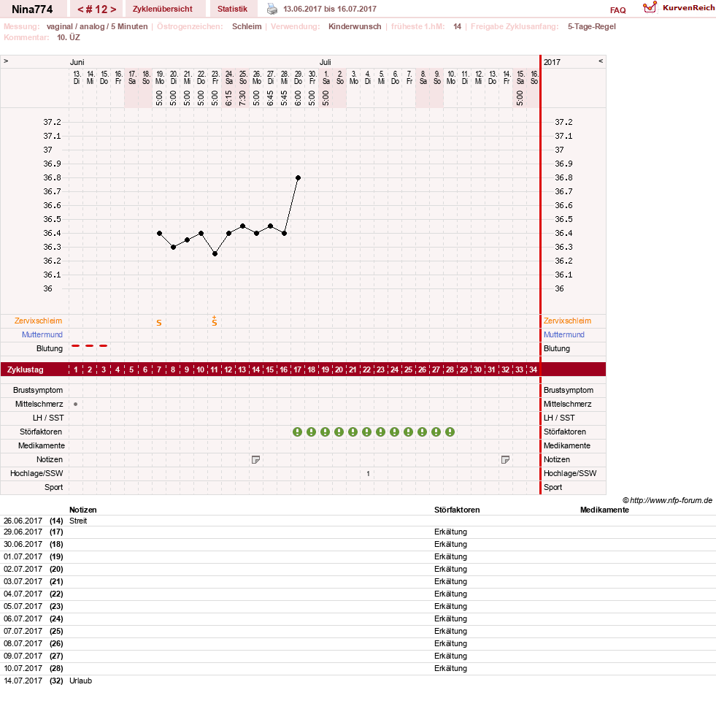Click the orange S+ mucus symbol on day 11
The height and width of the screenshot is (728, 716).
pos(215,321)
